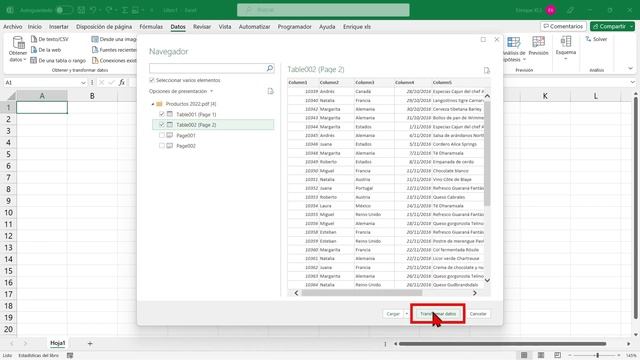Open the Comentarios pane
640x360 pixels.
click(563, 26)
